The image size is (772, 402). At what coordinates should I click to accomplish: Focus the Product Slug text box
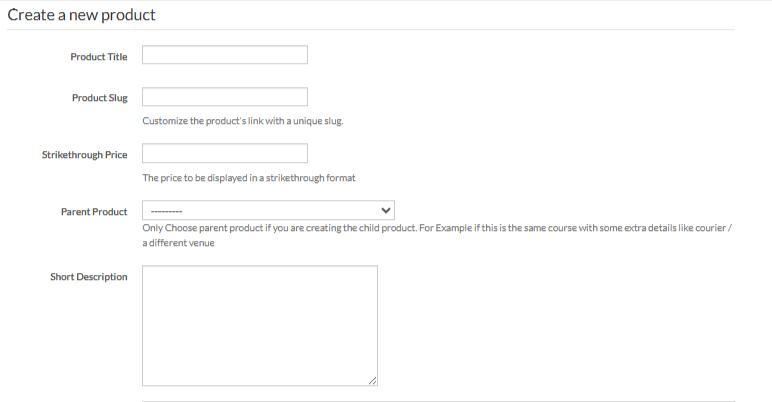click(224, 97)
